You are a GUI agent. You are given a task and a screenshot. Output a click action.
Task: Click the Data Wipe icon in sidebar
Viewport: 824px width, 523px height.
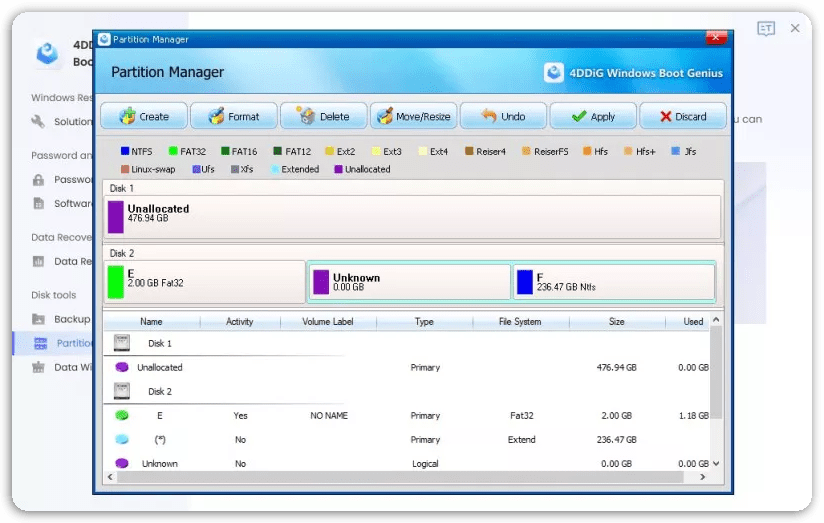pos(38,367)
